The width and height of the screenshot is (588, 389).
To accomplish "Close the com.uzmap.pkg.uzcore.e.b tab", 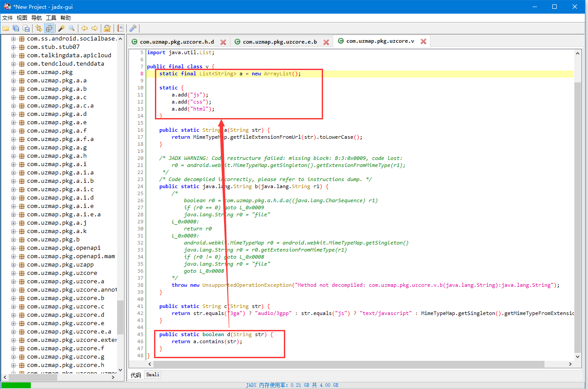I will tap(326, 42).
